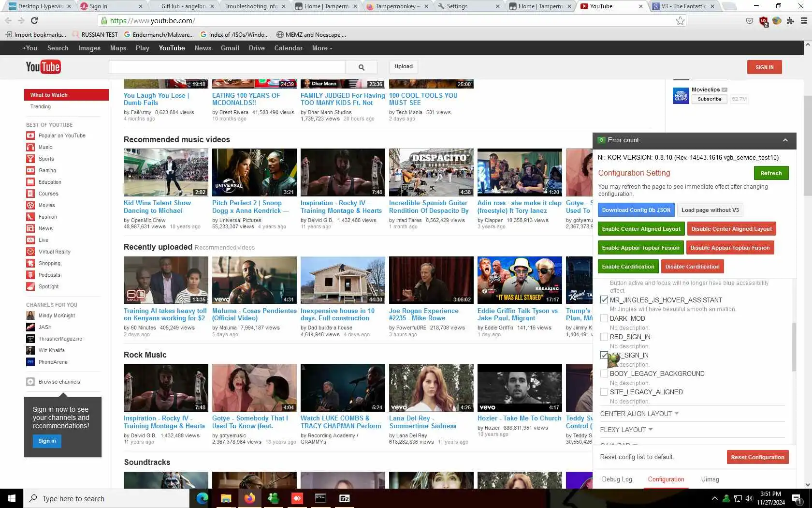Open the Movies sidebar icon
Screen dimensions: 812x508
(x=30, y=205)
